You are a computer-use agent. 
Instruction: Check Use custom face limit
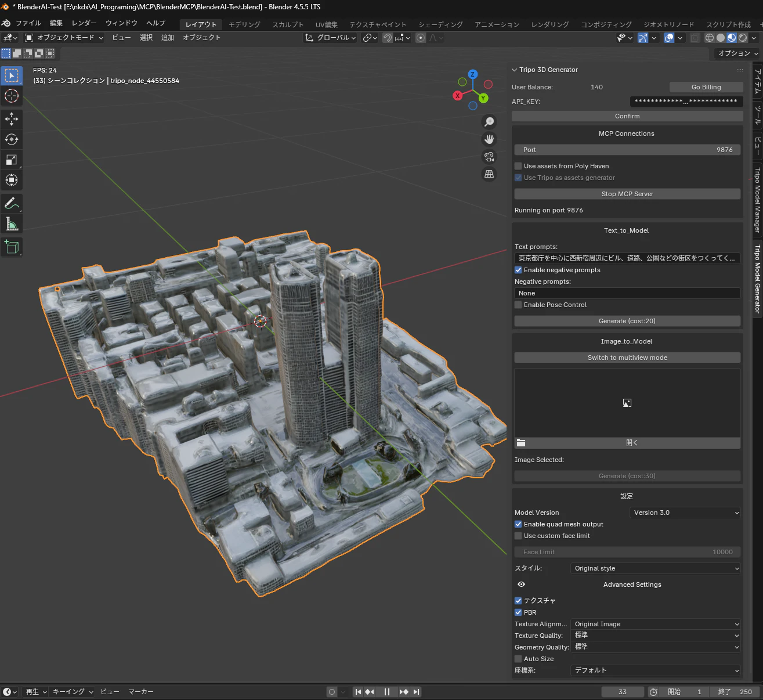click(x=518, y=536)
